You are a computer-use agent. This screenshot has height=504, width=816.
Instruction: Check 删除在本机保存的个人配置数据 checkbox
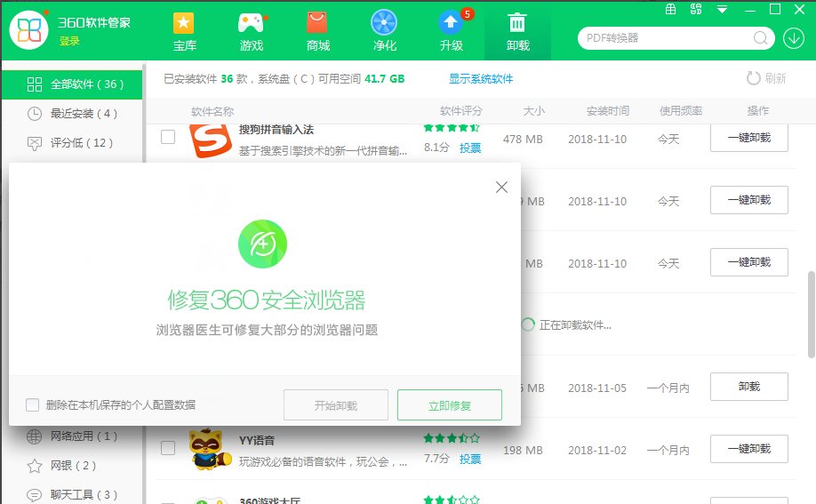(32, 404)
